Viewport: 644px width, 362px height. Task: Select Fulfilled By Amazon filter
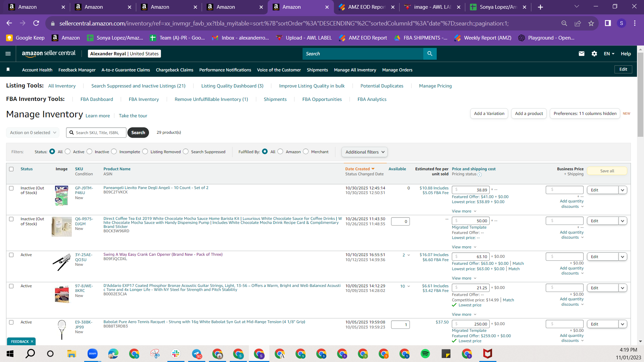(x=280, y=152)
